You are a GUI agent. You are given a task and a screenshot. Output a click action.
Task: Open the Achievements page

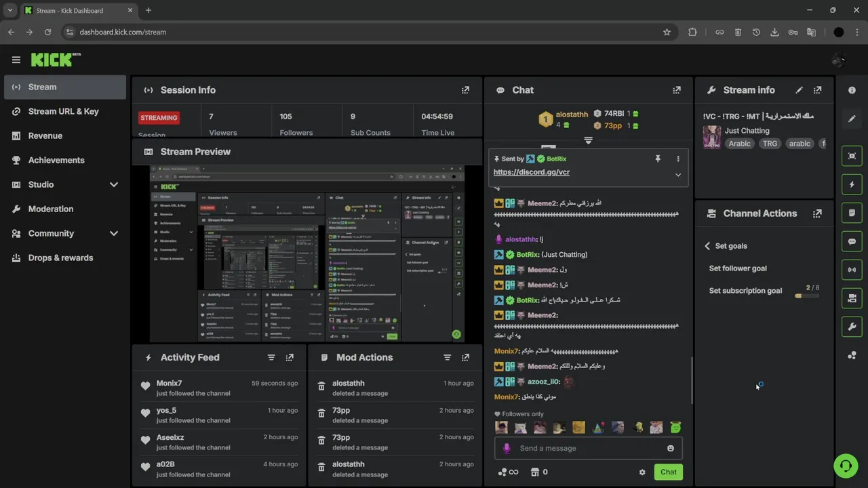point(65,160)
